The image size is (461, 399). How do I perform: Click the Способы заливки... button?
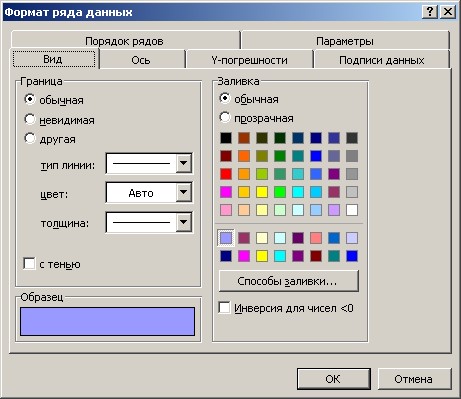(x=289, y=281)
